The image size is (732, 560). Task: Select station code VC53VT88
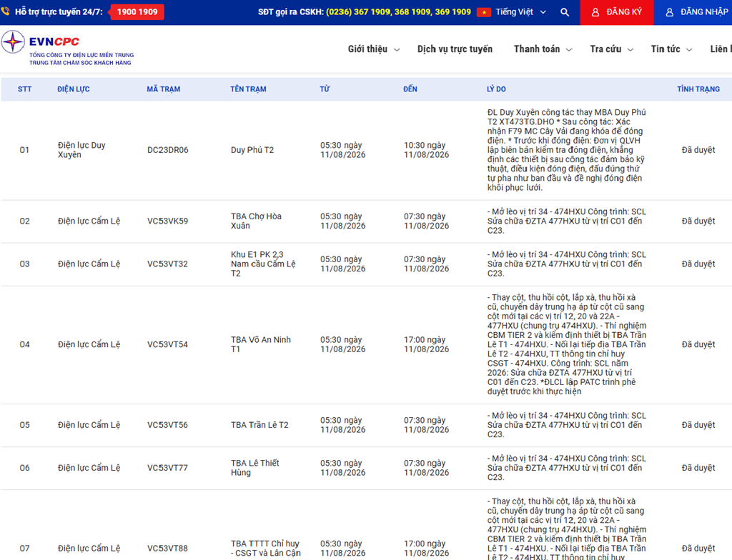(x=167, y=549)
